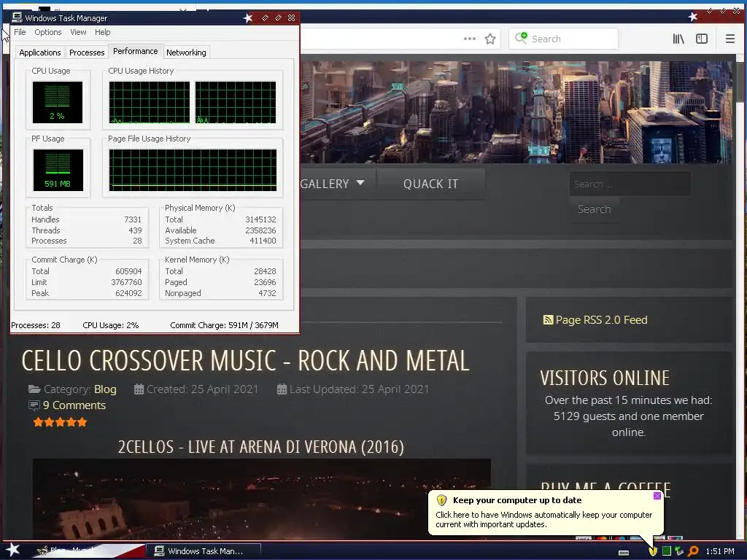
Task: Click the Task Manager title bar computer icon
Action: tap(17, 17)
